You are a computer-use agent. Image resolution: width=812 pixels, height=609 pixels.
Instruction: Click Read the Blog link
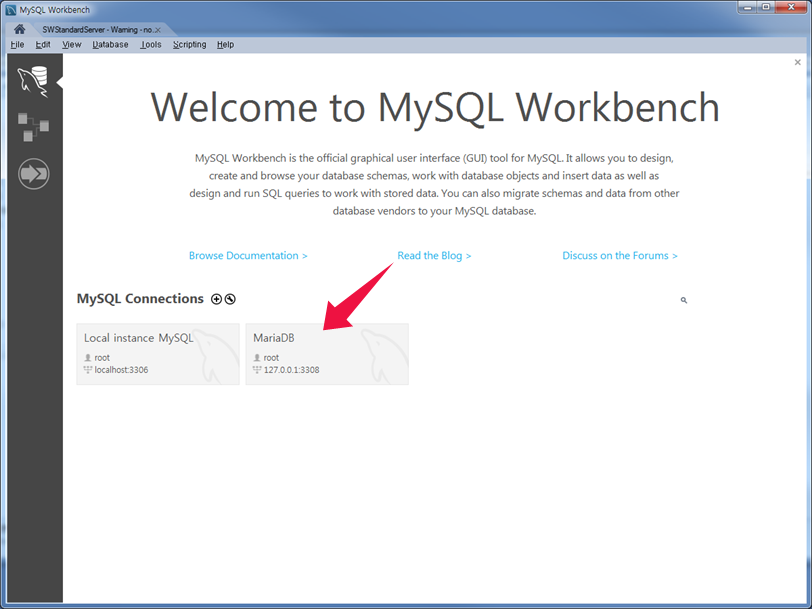(434, 255)
